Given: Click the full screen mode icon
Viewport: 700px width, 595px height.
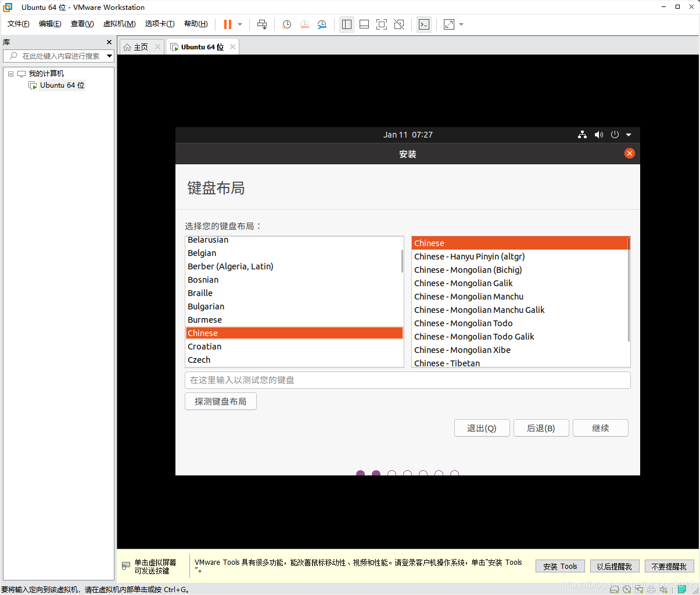Looking at the screenshot, I should [x=382, y=24].
